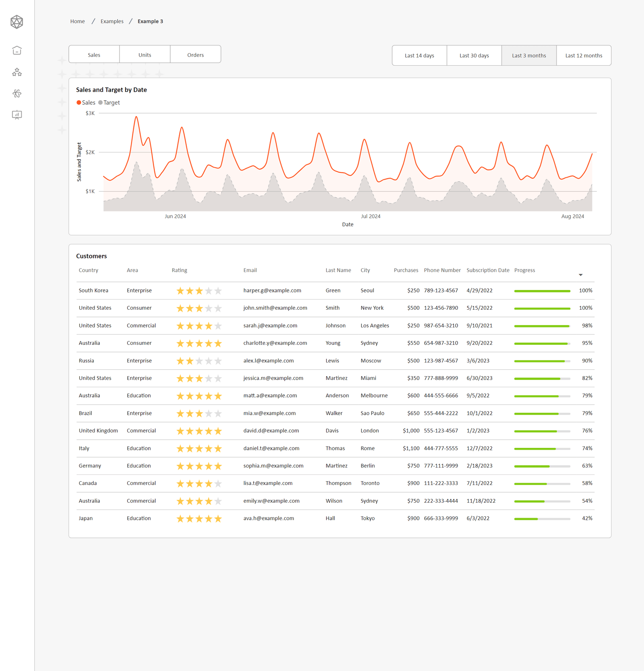Click the icosahedron app logo in sidebar
The width and height of the screenshot is (644, 671).
click(x=17, y=22)
